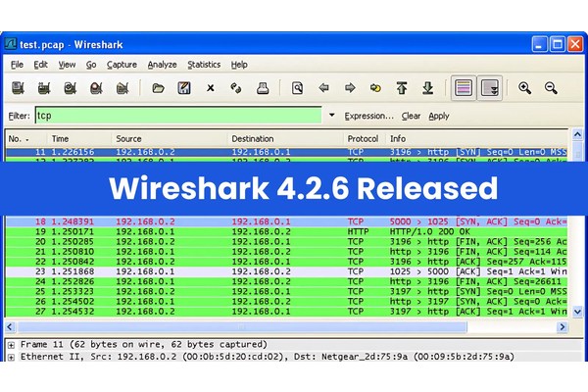This screenshot has height=392, width=588.
Task: Click the packet list scroll up arrow
Action: click(577, 134)
